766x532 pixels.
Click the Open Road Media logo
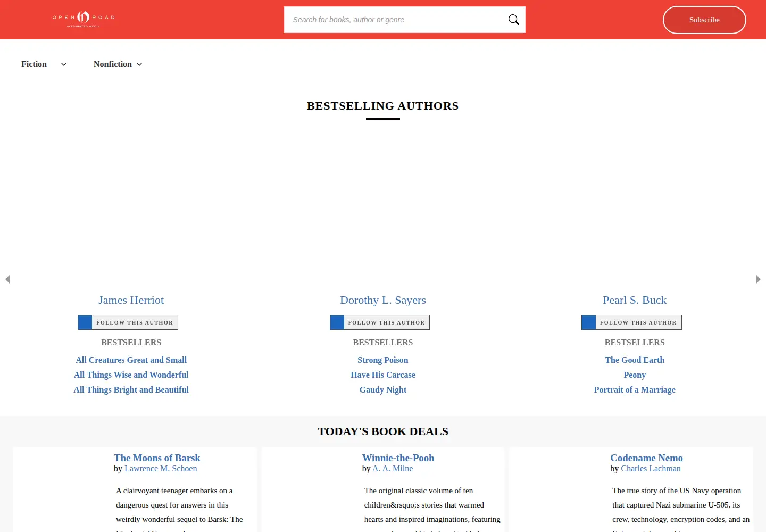84,19
